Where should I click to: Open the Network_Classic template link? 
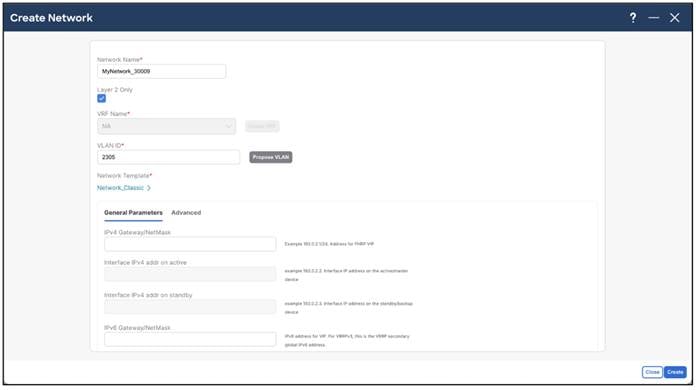coord(120,188)
